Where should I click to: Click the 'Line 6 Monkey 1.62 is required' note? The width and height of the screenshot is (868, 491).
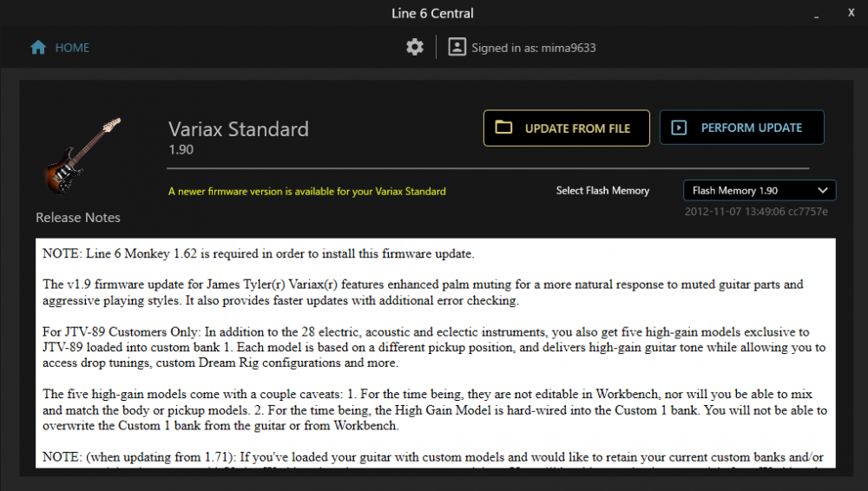[259, 253]
